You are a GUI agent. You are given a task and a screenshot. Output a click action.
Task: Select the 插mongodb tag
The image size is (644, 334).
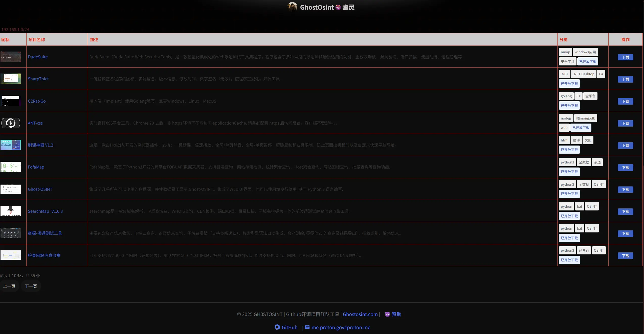click(x=586, y=118)
